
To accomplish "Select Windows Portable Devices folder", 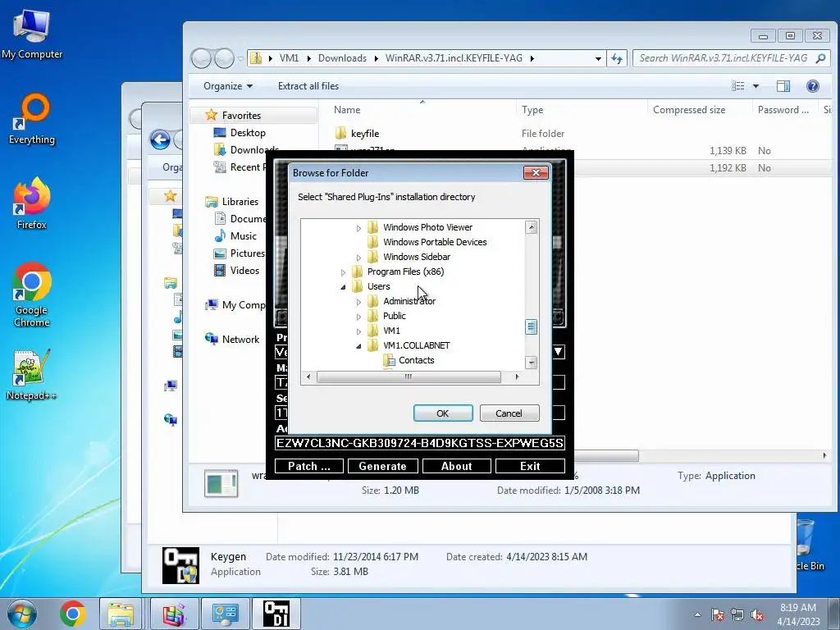I will pyautogui.click(x=435, y=242).
